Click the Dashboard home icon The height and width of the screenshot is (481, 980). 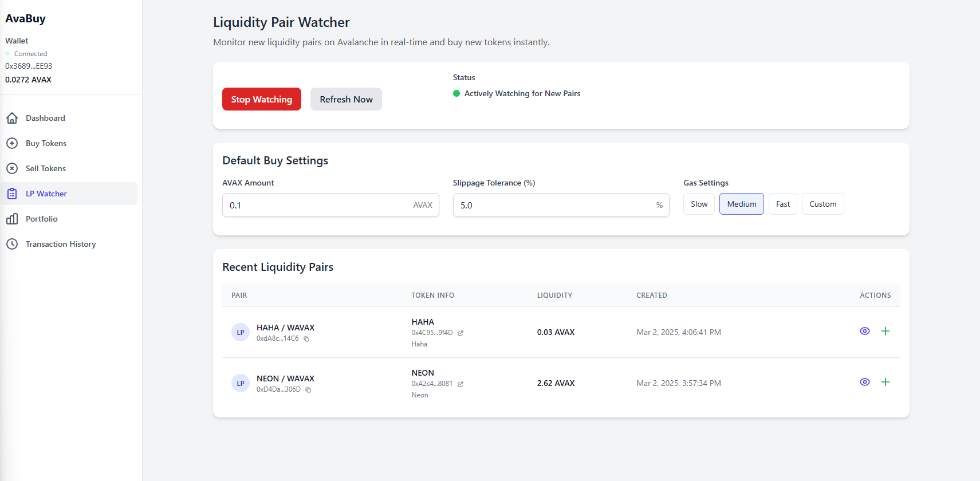12,118
